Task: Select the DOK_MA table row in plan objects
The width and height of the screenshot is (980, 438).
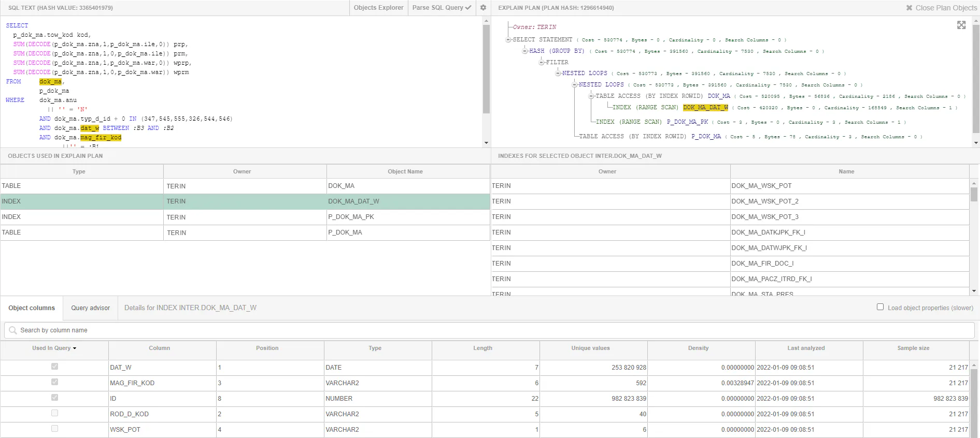Action: click(245, 186)
